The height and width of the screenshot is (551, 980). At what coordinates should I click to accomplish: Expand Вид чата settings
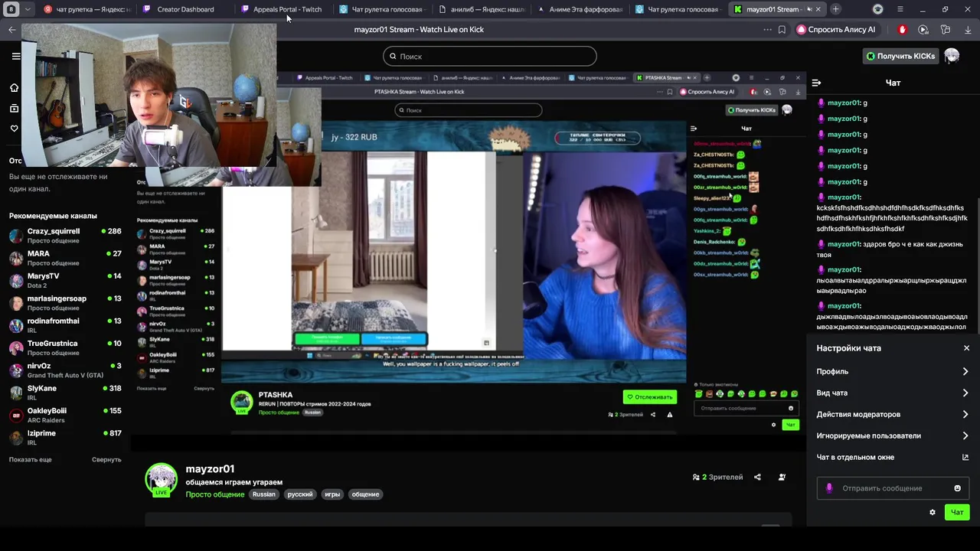click(x=893, y=393)
